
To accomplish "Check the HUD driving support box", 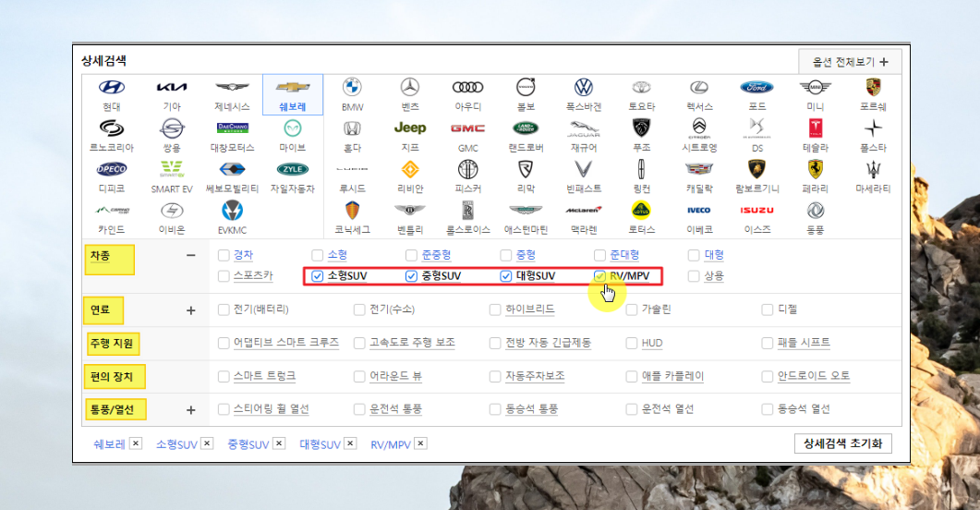I will click(631, 343).
